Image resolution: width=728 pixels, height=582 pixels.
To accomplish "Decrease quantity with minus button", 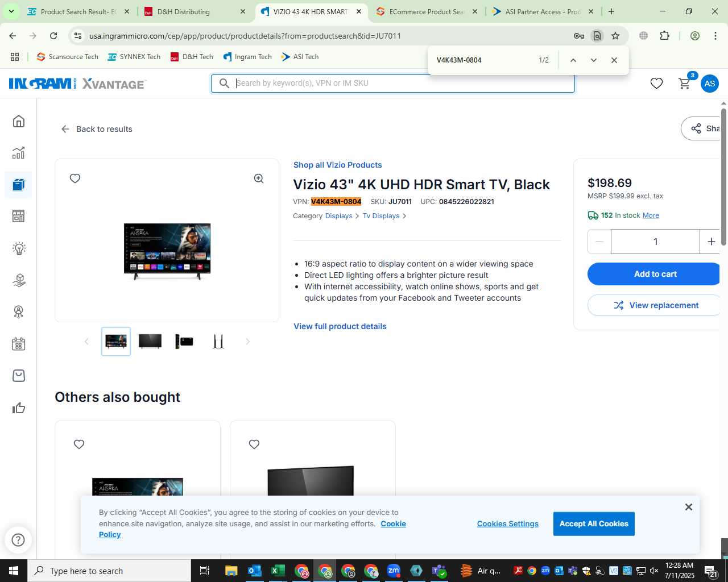I will [599, 242].
